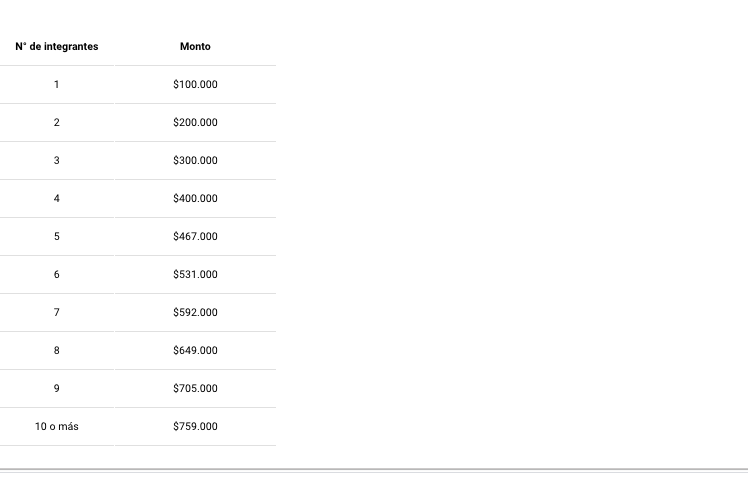Select the $705.000 amount cell
The height and width of the screenshot is (477, 748).
click(x=195, y=388)
